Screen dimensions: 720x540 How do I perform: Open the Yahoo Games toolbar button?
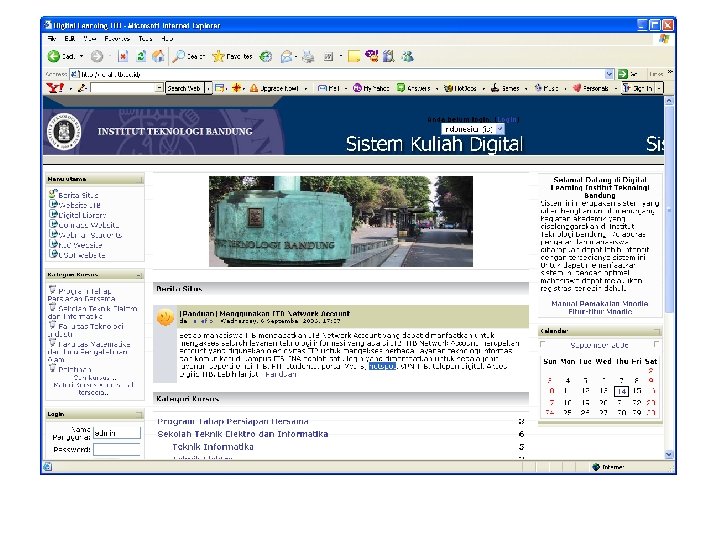(505, 88)
